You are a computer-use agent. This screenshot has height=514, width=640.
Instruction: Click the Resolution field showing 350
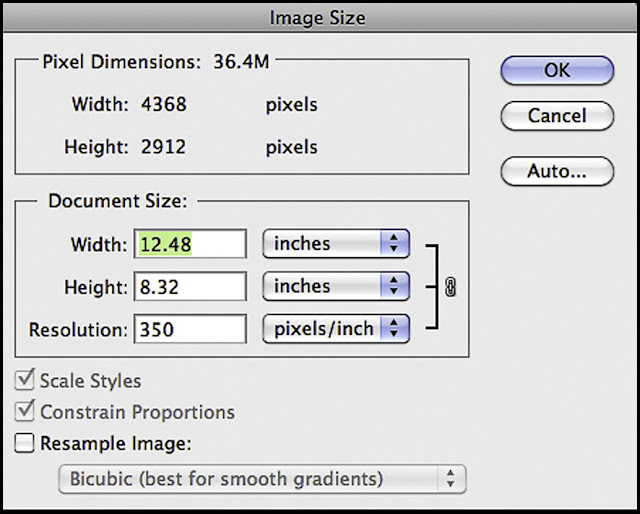pyautogui.click(x=190, y=328)
